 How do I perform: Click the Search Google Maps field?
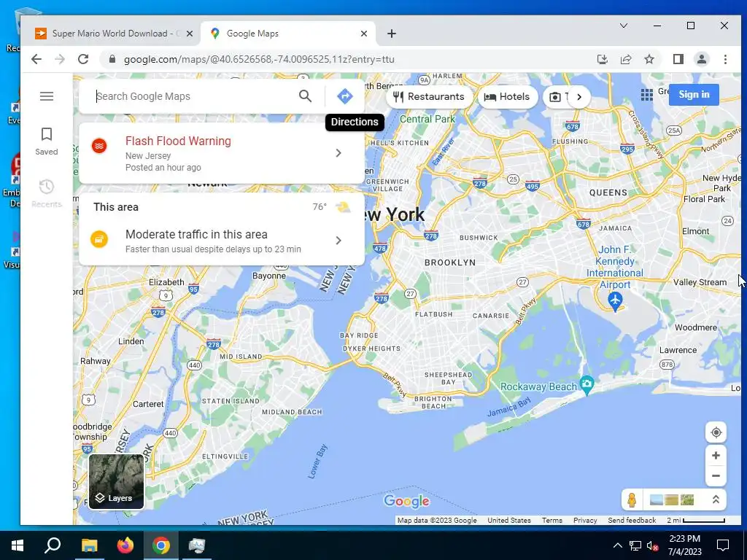point(196,96)
